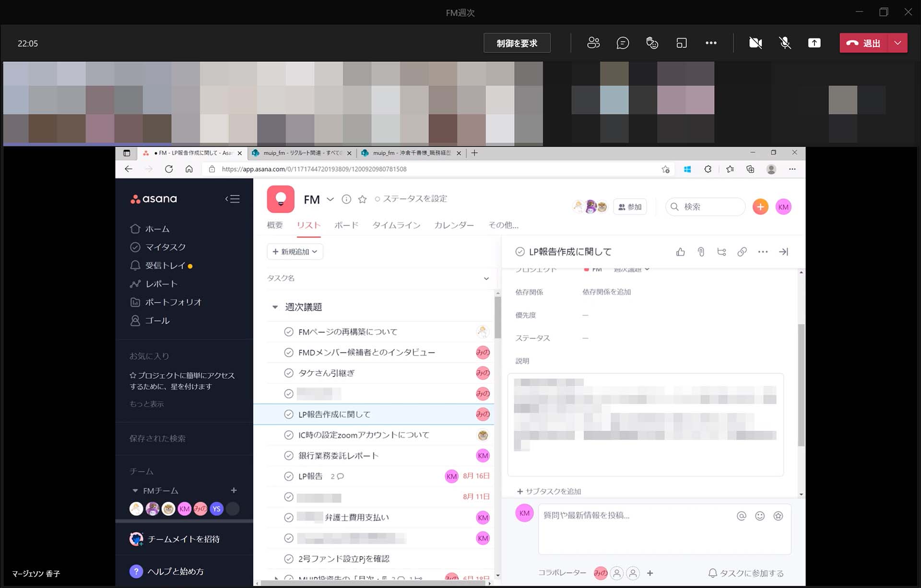Turn on the camera in Teams

[x=756, y=43]
